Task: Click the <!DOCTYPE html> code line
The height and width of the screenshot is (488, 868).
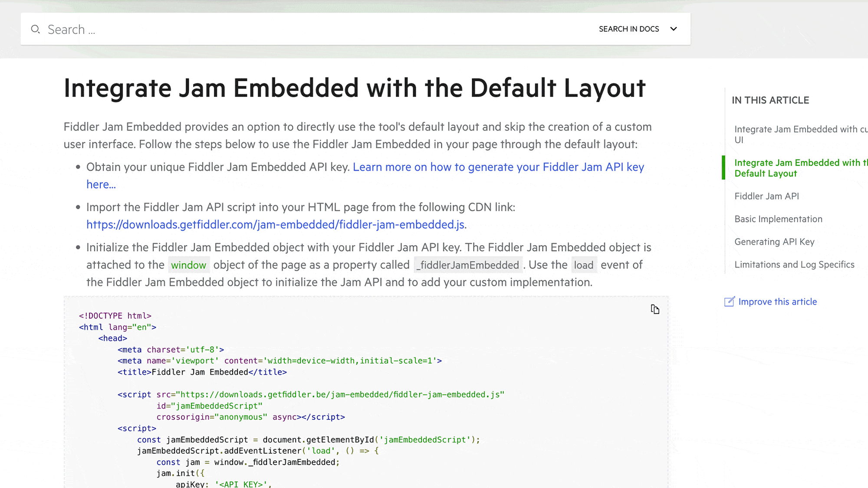Action: coord(115,316)
